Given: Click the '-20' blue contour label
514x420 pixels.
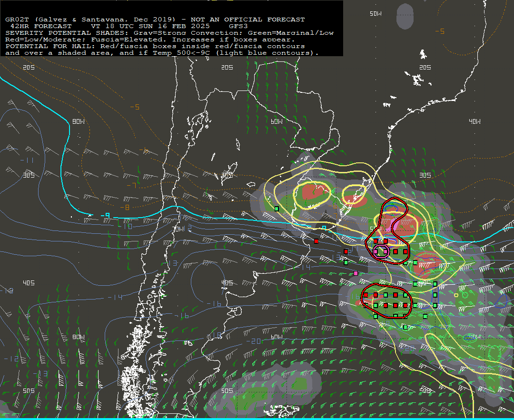Looking at the screenshot, I should 253,341.
